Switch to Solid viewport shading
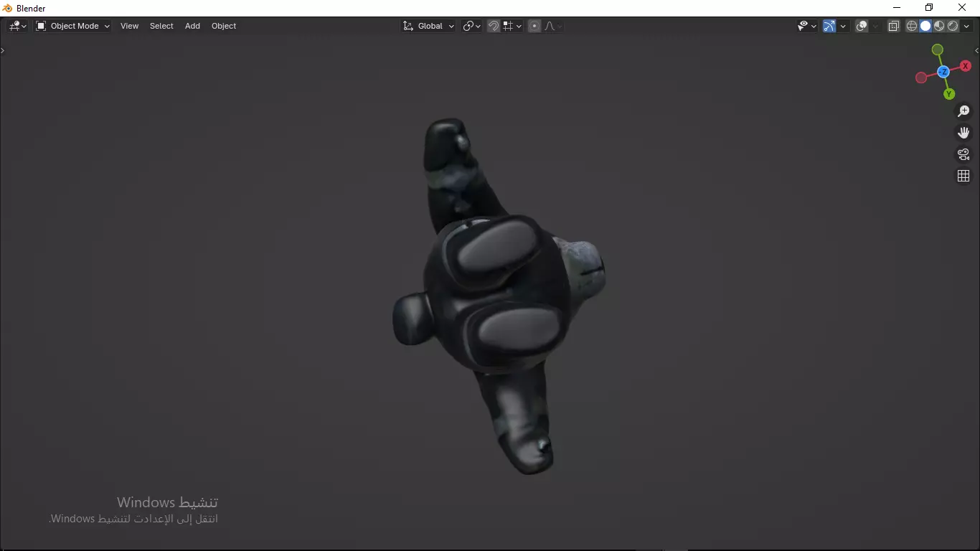The image size is (980, 551). point(925,26)
